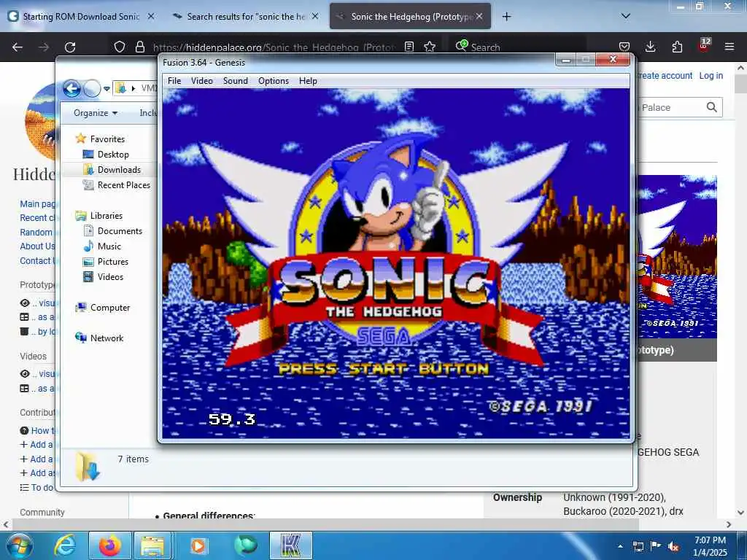The image size is (747, 560).
Task: Open the Options menu in Fusion
Action: [274, 81]
